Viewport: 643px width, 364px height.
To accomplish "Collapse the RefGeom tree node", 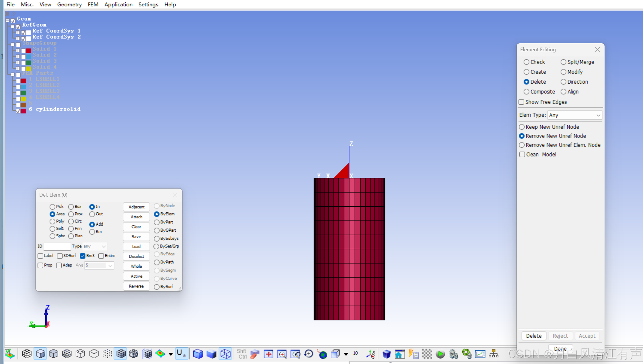I will 13,26.
